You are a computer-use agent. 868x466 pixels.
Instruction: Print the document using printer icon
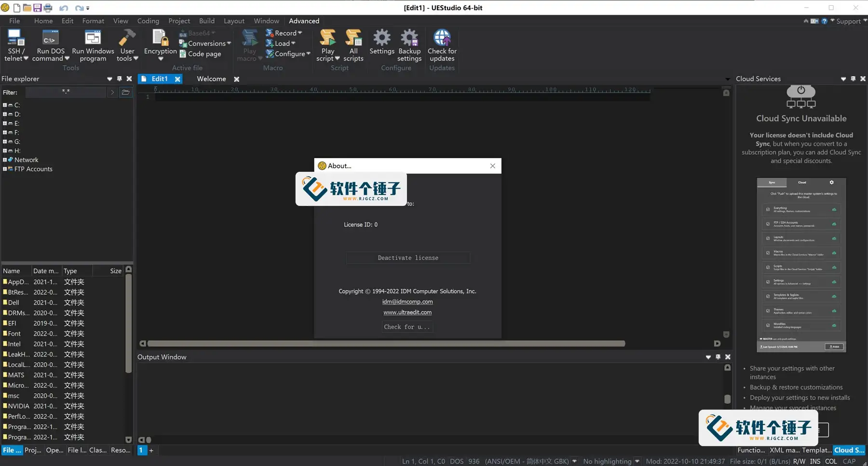[x=48, y=8]
